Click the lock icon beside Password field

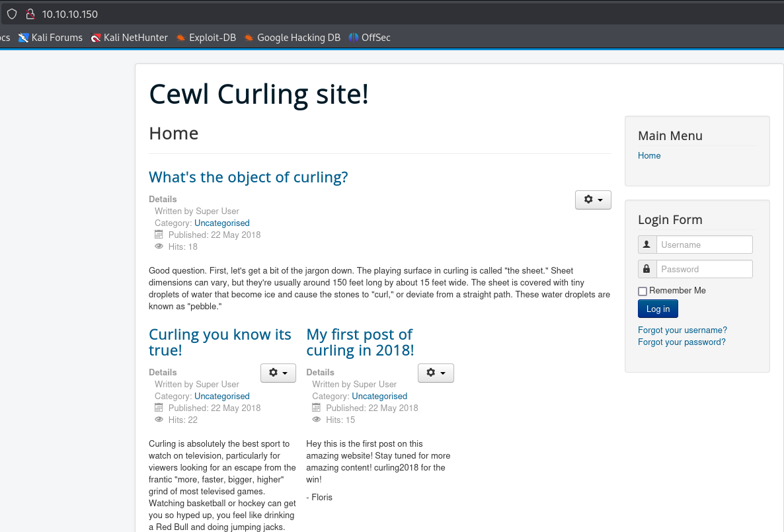(x=647, y=269)
